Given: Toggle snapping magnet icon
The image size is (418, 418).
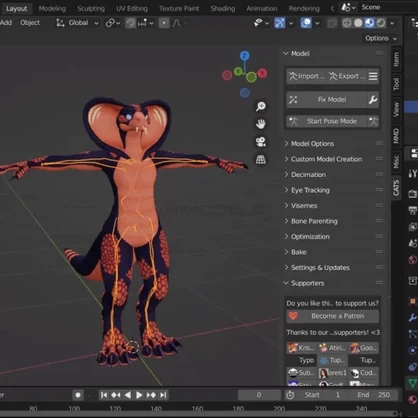Looking at the screenshot, I should pos(131,23).
